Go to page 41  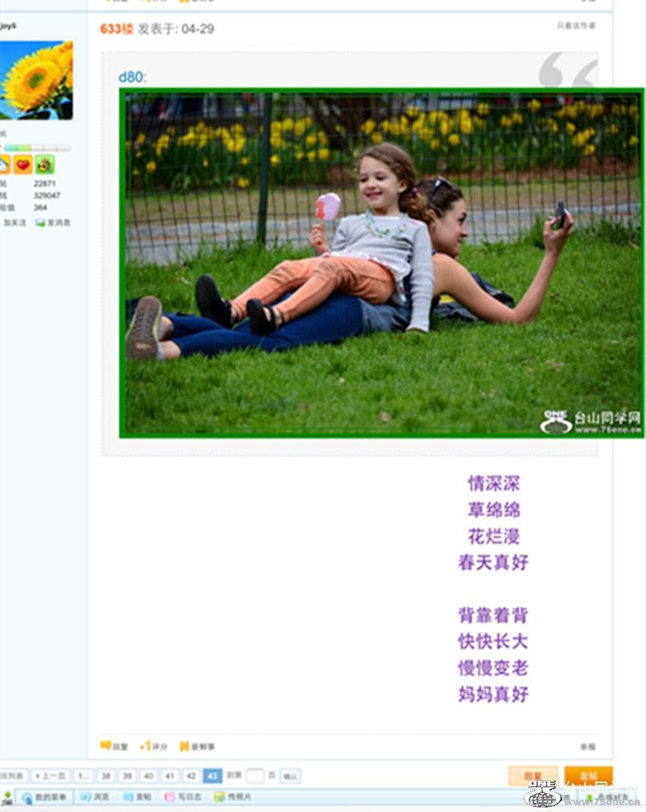[x=169, y=776]
